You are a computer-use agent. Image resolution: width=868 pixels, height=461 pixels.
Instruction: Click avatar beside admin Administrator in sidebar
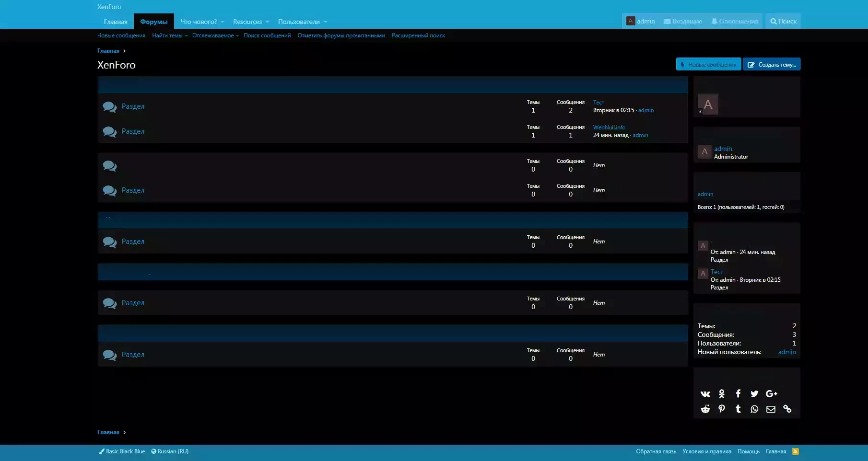point(704,152)
